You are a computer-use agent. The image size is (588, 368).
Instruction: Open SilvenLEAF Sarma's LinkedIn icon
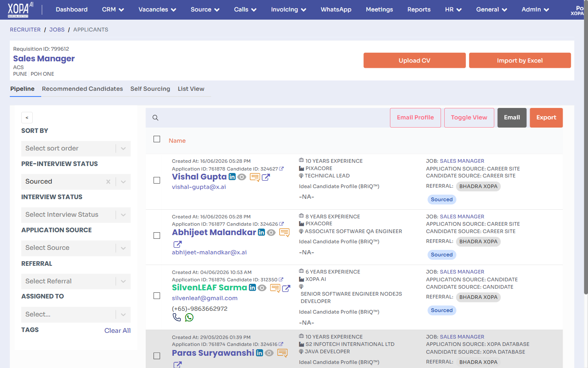[252, 287]
